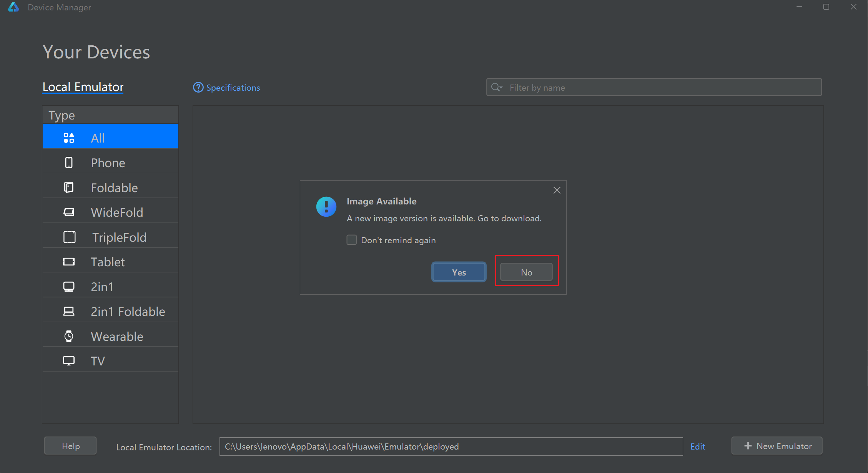Focus the Filter by name field
Image resolution: width=868 pixels, height=473 pixels.
[x=661, y=88]
